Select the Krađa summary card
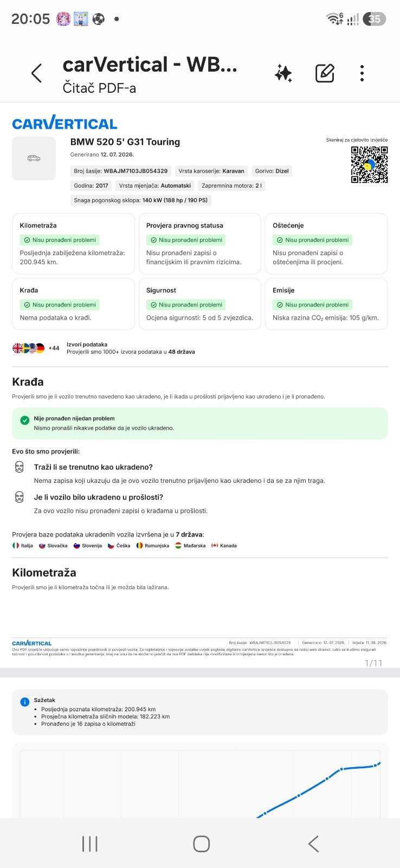The width and height of the screenshot is (400, 868). click(x=73, y=304)
